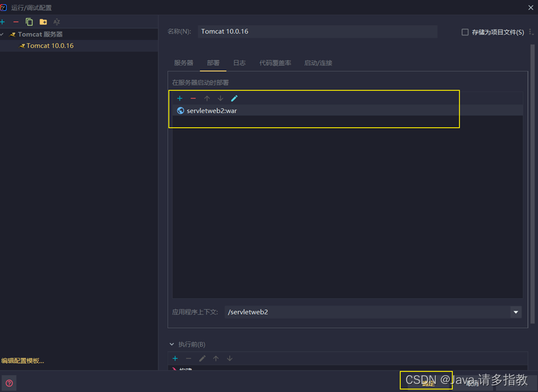538x392 pixels.
Task: Remove before-launch task with minus icon
Action: click(x=188, y=358)
